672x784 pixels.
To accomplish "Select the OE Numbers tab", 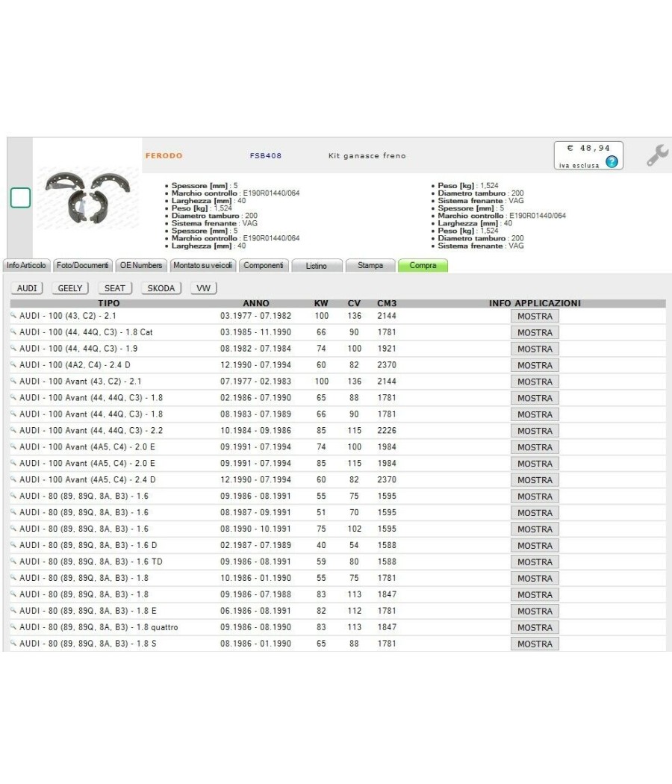I will coord(141,266).
